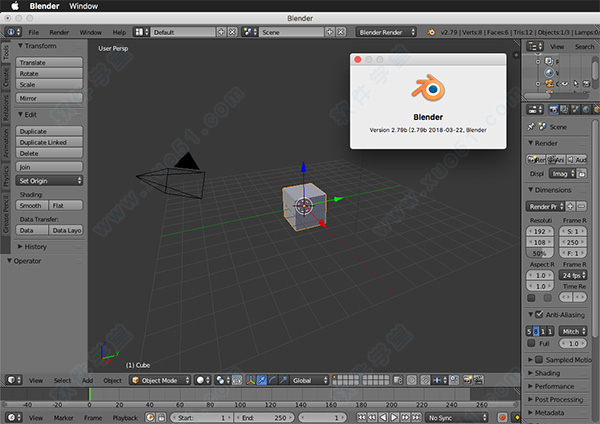This screenshot has height=424, width=600.
Task: Select the World properties globe tab
Action: tap(586, 110)
